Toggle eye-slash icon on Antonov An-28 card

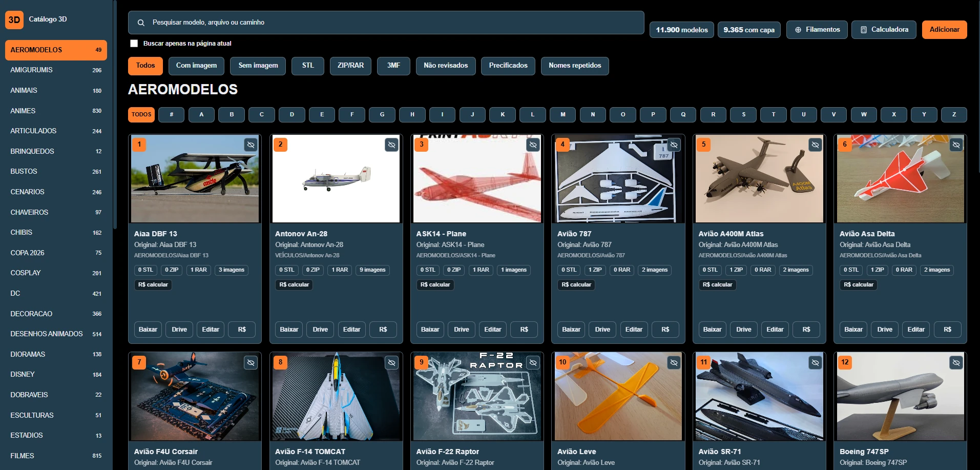tap(391, 145)
